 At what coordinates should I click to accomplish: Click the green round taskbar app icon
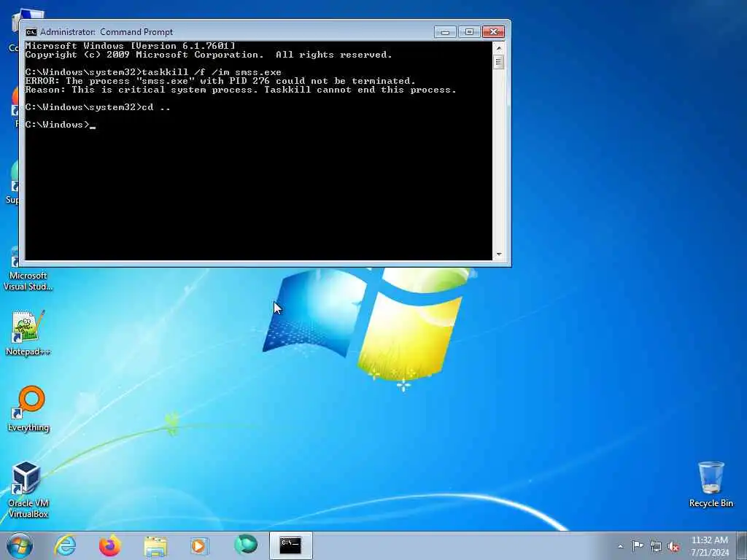pyautogui.click(x=246, y=545)
